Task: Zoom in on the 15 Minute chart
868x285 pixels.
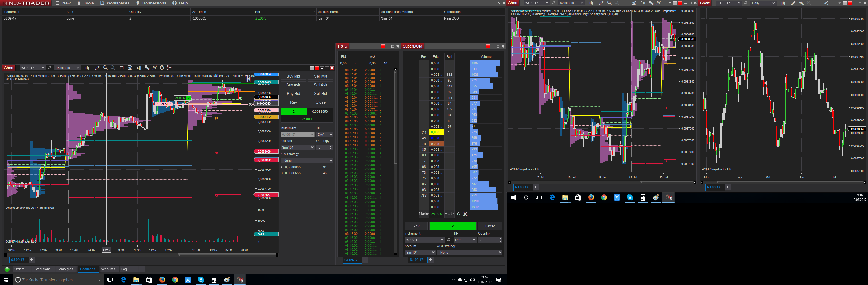Action: point(105,68)
